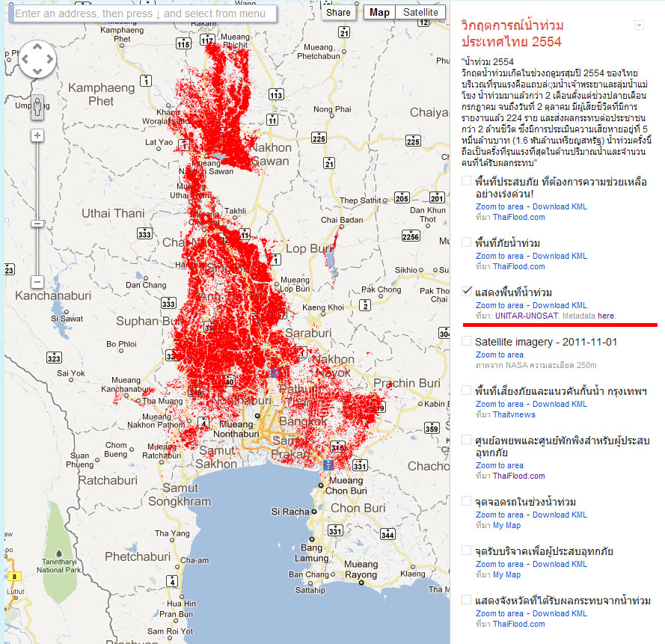This screenshot has width=665, height=644.
Task: Click the Street View pegman icon
Action: click(37, 107)
